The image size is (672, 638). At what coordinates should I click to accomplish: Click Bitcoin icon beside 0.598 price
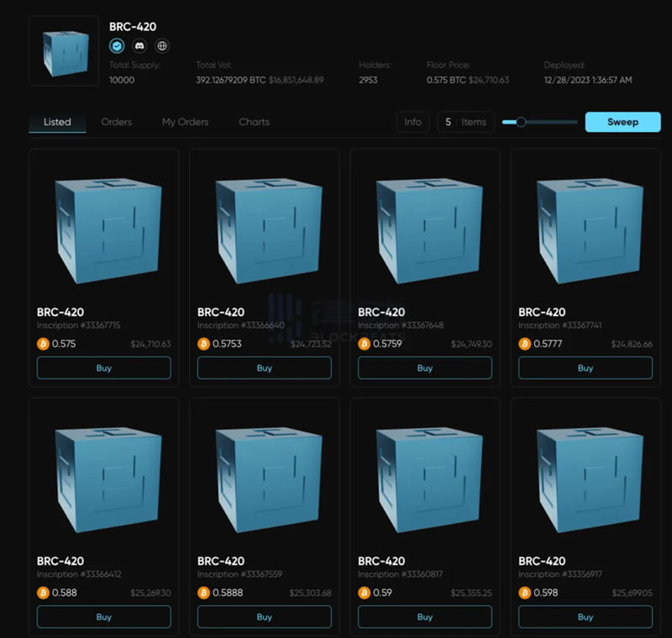[525, 593]
